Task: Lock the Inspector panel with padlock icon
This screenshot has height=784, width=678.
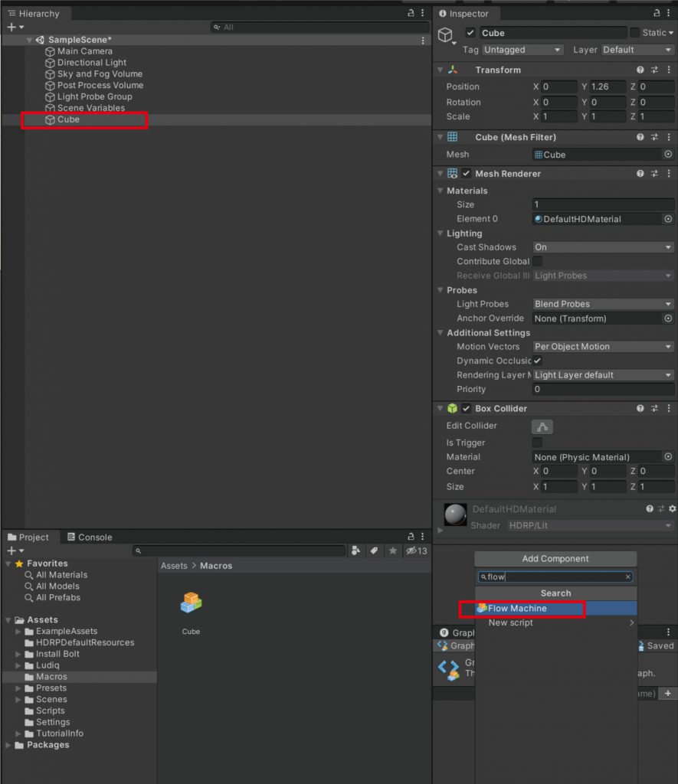Action: 656,14
